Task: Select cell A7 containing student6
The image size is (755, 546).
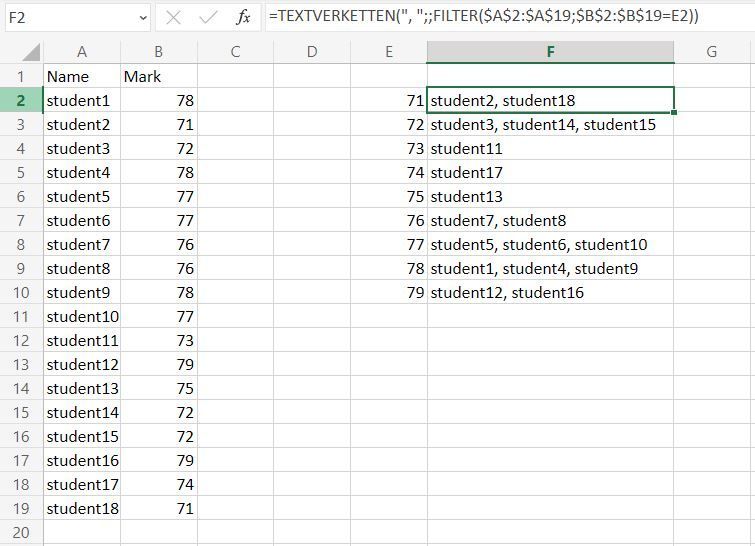Action: (x=82, y=220)
